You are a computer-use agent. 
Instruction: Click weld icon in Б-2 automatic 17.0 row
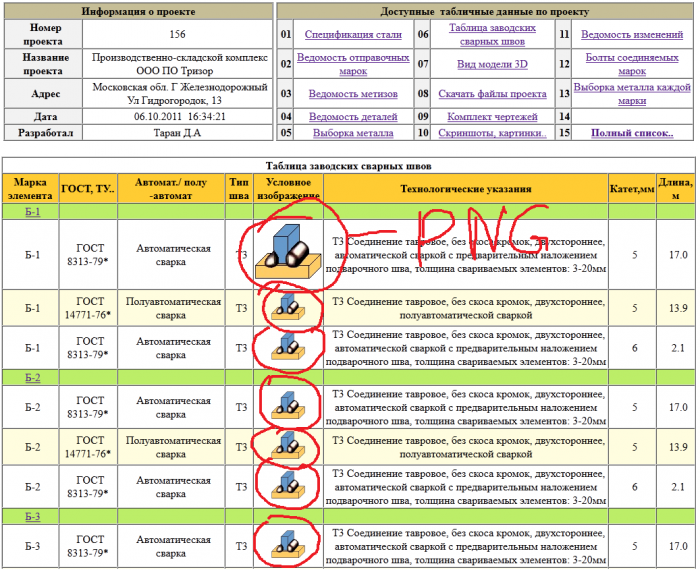288,405
